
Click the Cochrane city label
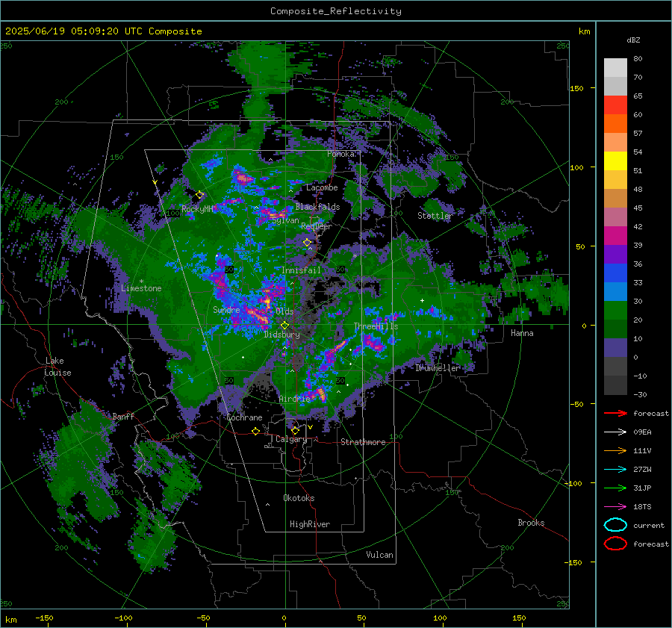(x=244, y=417)
